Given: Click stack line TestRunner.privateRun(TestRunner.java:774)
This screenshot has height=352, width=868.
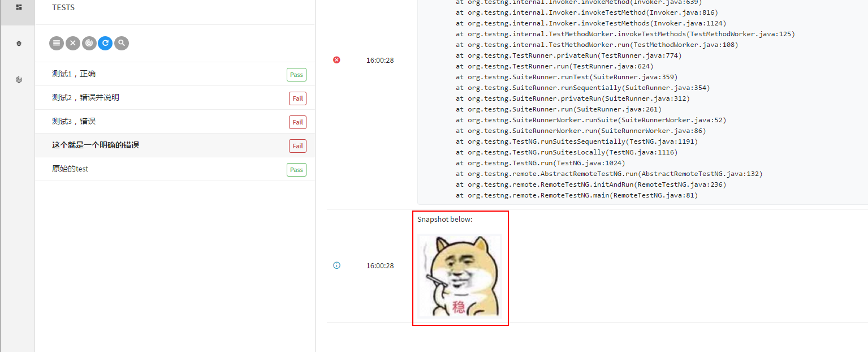Looking at the screenshot, I should click(569, 55).
